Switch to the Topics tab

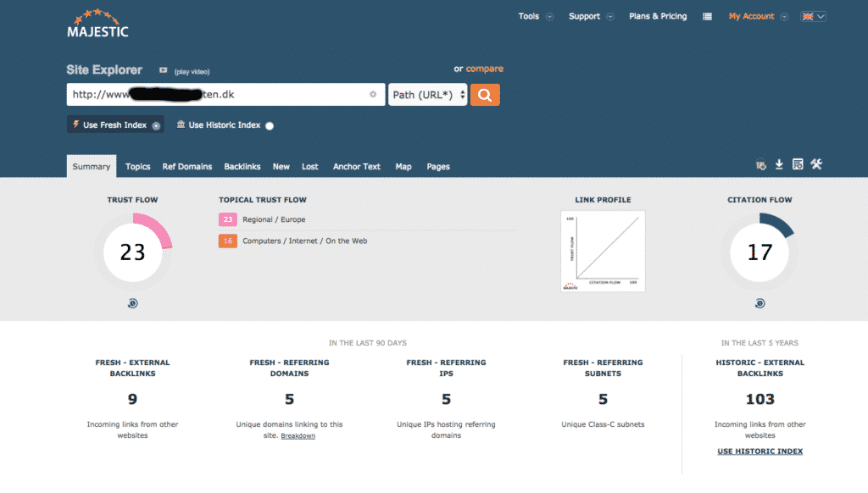pyautogui.click(x=138, y=167)
